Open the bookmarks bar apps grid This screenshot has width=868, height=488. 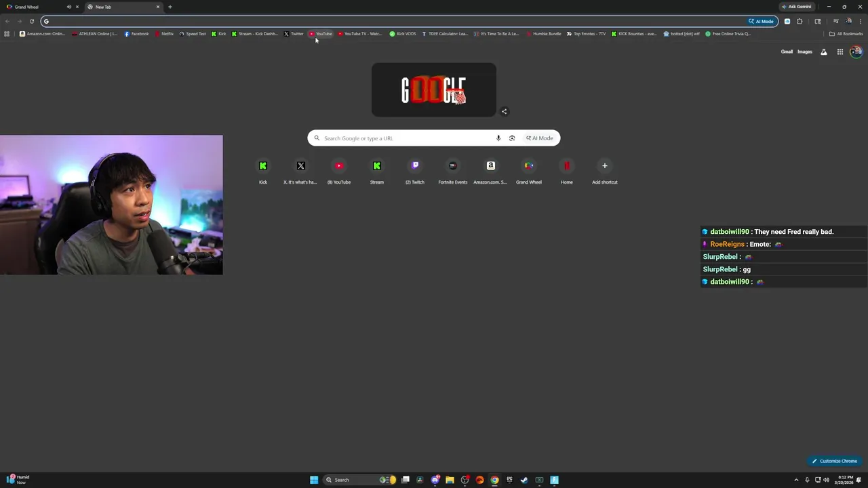(7, 34)
